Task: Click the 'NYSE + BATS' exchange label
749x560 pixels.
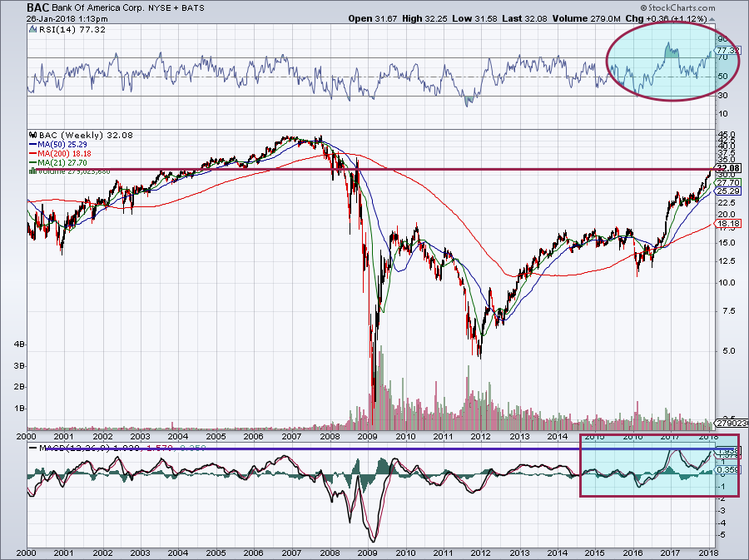Action: click(x=176, y=8)
